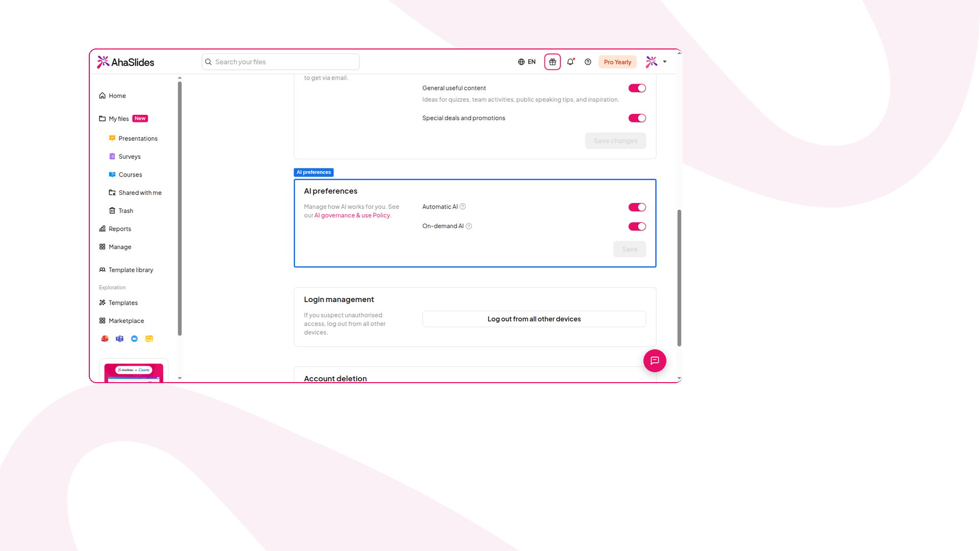Image resolution: width=980 pixels, height=551 pixels.
Task: Open the EN language selector
Action: [x=527, y=62]
